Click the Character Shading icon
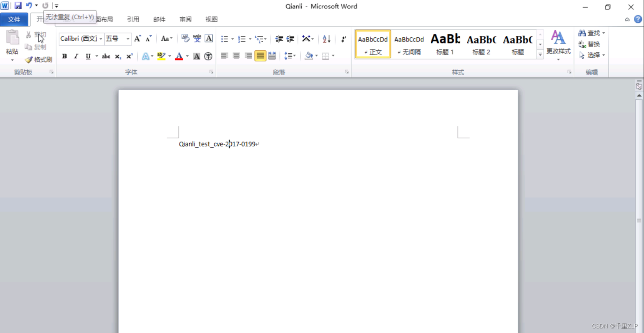 196,56
